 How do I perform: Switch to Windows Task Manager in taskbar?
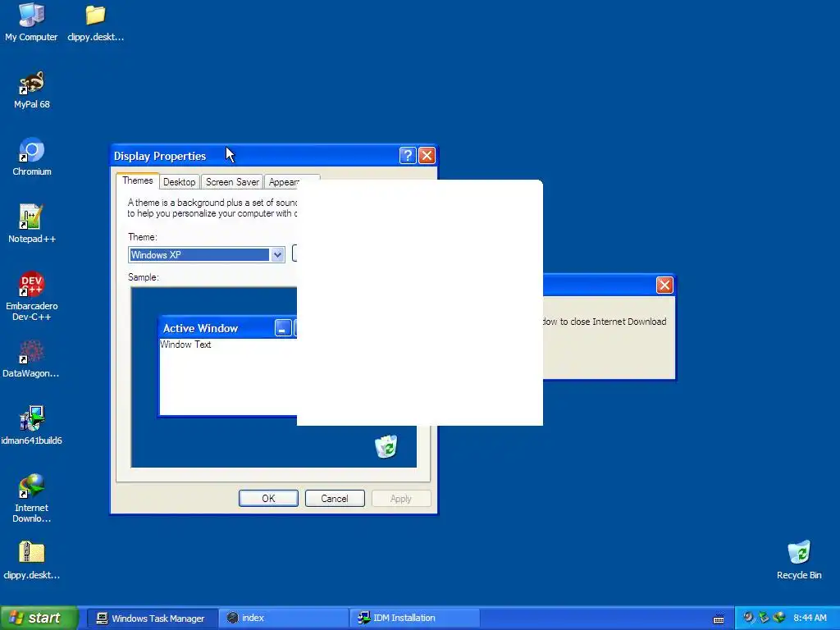(x=152, y=618)
